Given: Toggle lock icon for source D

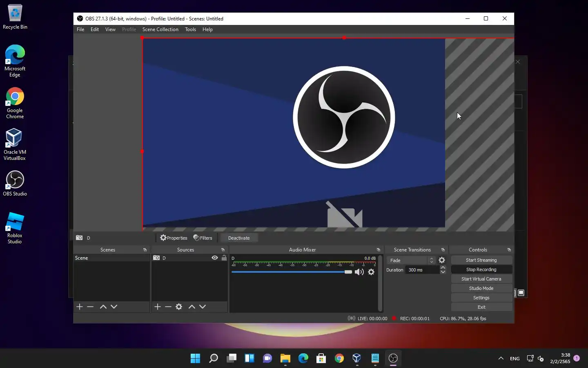Looking at the screenshot, I should [x=224, y=258].
